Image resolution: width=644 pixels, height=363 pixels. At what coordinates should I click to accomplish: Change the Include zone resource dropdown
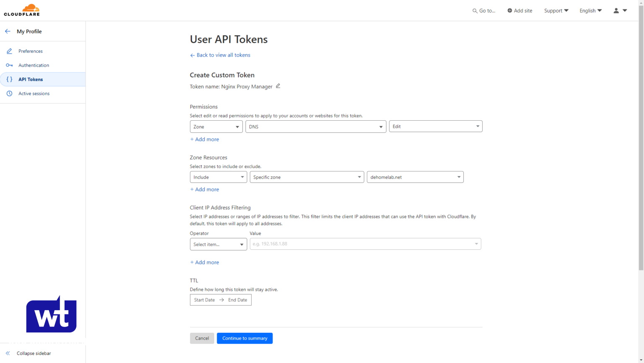(218, 177)
